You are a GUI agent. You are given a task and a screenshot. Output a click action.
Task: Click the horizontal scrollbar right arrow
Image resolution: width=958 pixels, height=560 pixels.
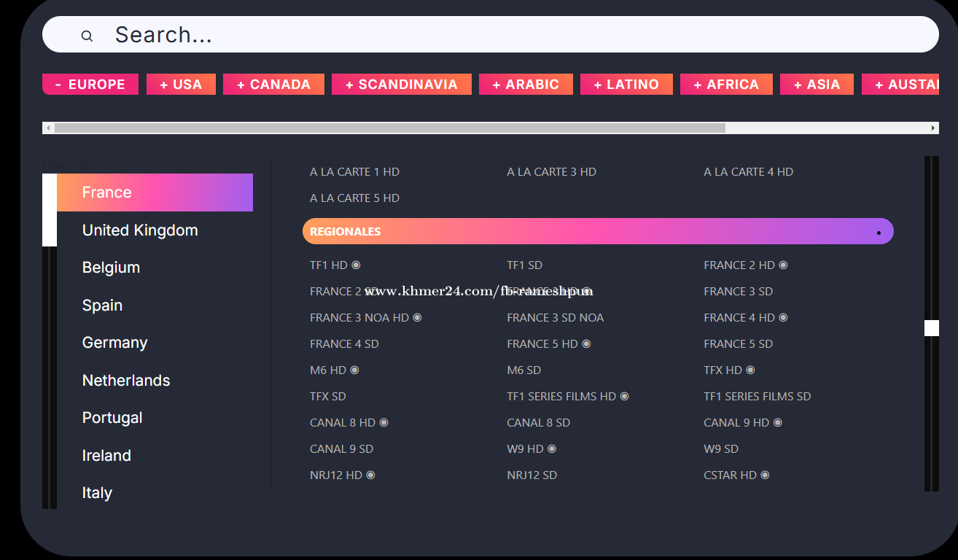(x=933, y=128)
